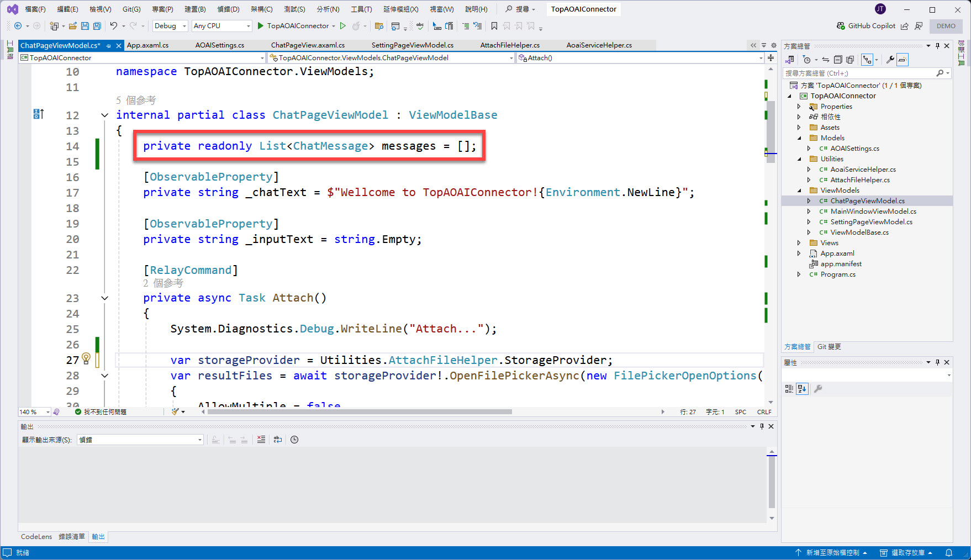Toggle auto-hide pin on Solution Explorer panel
The height and width of the screenshot is (560, 971).
coord(937,46)
